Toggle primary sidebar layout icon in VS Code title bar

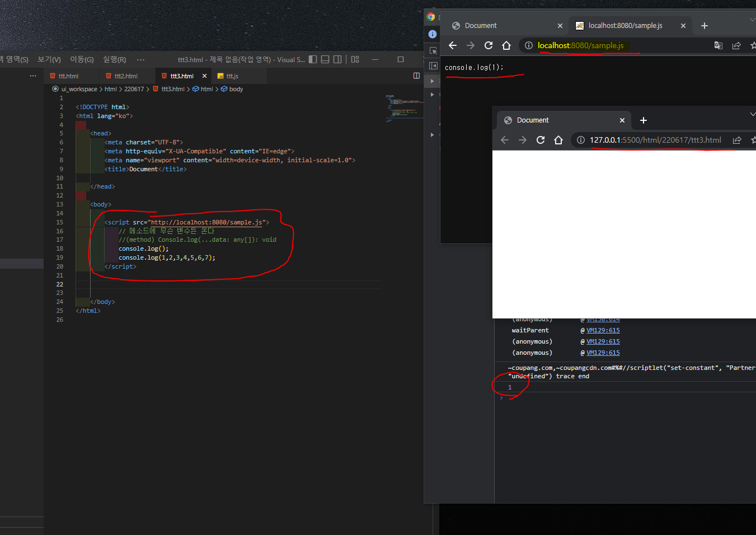pyautogui.click(x=313, y=59)
